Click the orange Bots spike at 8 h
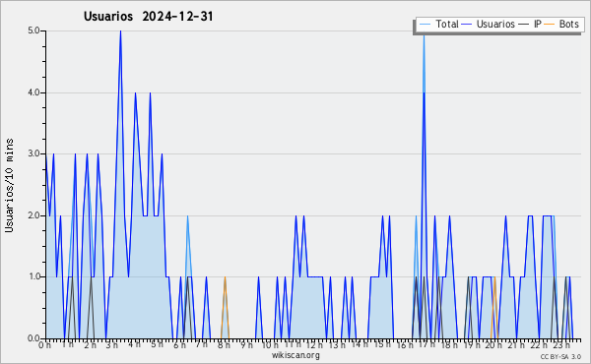The height and width of the screenshot is (364, 591). click(225, 308)
